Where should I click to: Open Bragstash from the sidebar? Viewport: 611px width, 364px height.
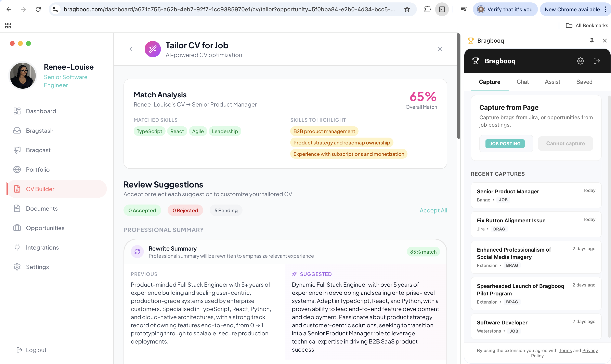coord(39,130)
